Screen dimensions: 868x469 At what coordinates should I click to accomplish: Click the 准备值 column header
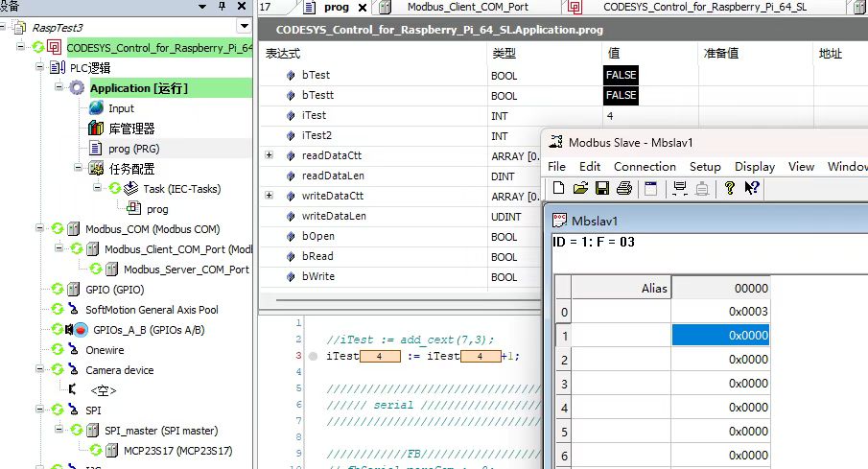coord(720,53)
